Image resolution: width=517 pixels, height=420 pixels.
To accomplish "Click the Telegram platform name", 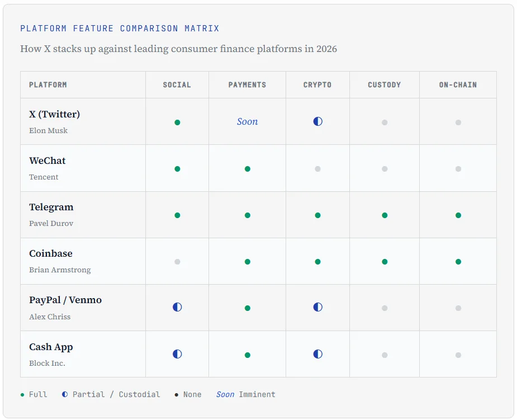I will click(51, 207).
